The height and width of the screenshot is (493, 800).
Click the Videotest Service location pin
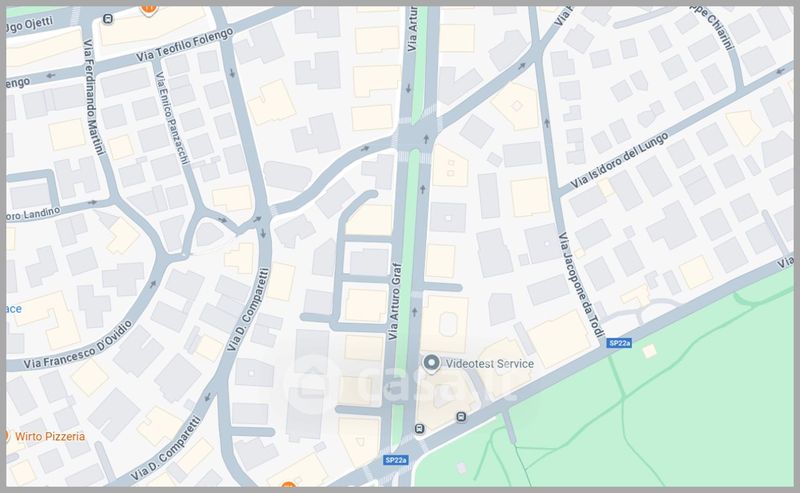432,364
